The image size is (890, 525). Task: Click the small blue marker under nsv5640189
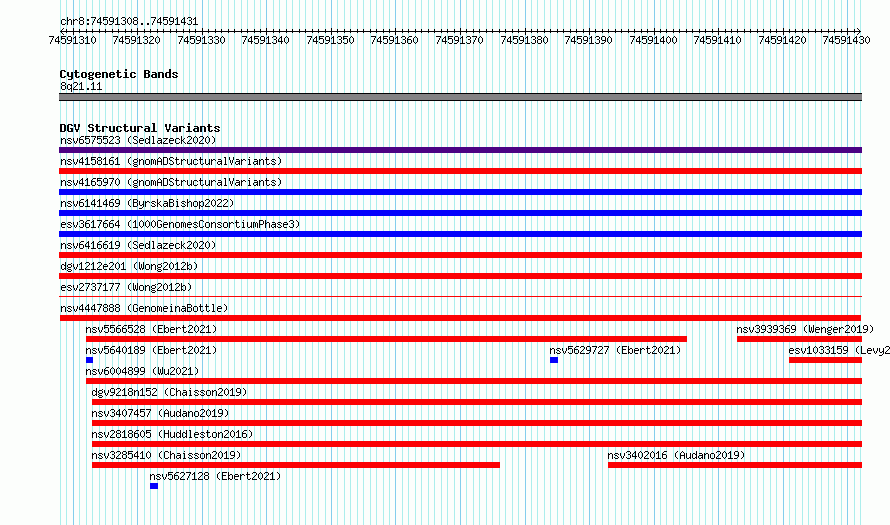[x=89, y=360]
